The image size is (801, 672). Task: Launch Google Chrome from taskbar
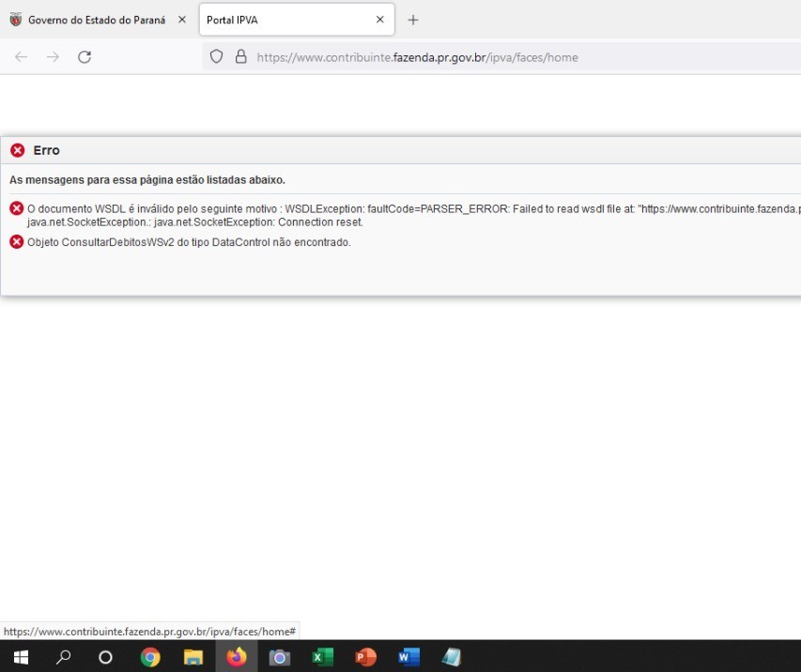(x=150, y=657)
